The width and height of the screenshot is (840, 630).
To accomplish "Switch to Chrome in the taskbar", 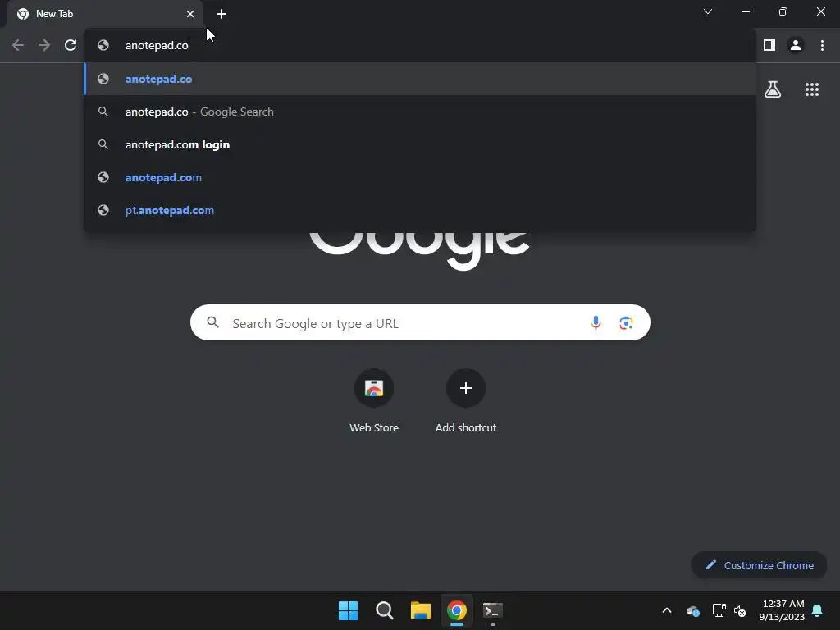I will [456, 610].
